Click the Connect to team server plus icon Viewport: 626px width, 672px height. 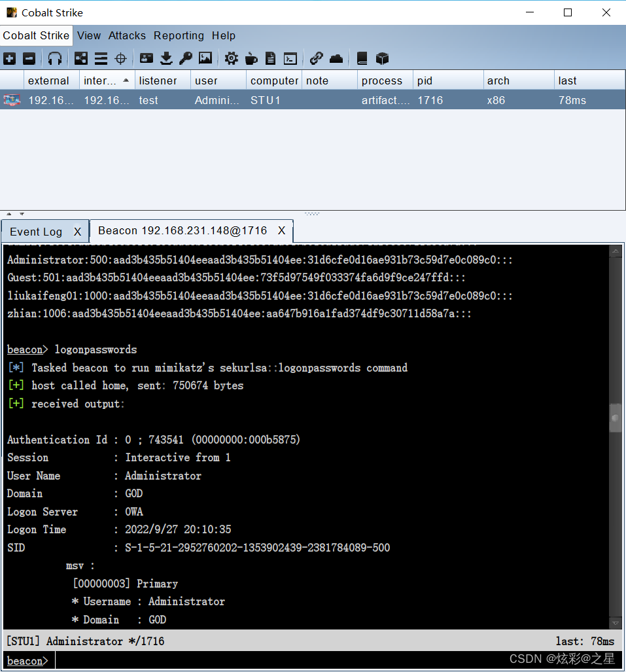point(9,58)
